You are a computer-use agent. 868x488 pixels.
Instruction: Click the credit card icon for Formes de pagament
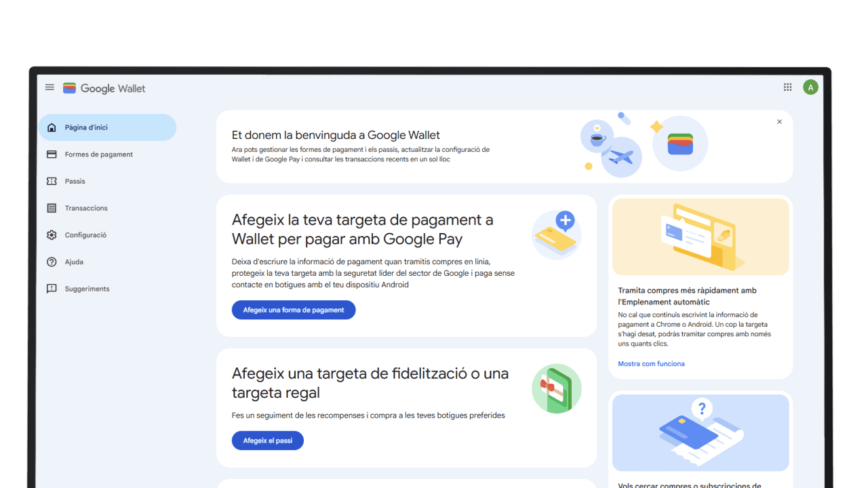[x=52, y=155]
